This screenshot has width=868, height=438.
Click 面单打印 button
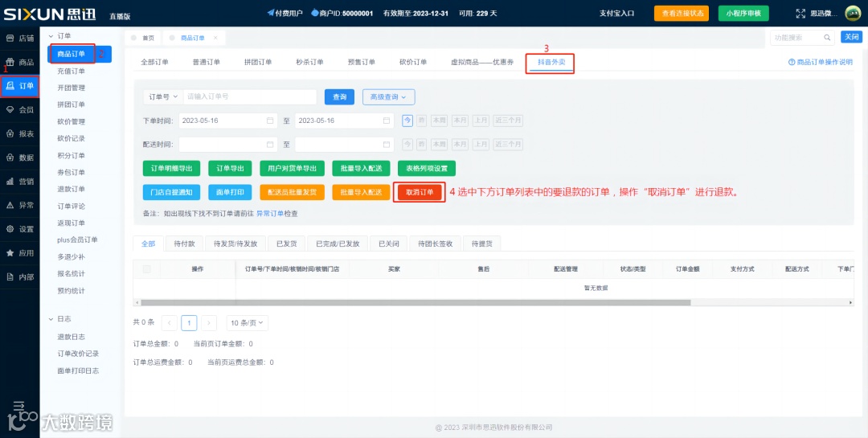tap(231, 192)
